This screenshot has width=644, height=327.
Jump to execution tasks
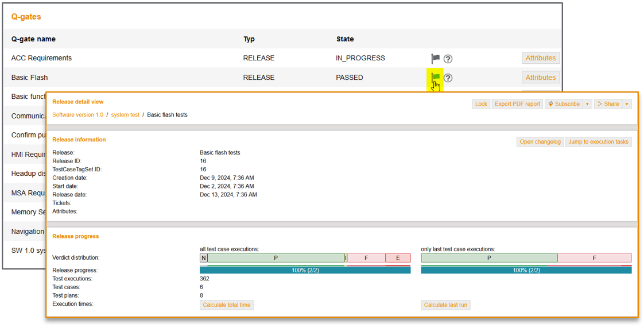click(598, 142)
